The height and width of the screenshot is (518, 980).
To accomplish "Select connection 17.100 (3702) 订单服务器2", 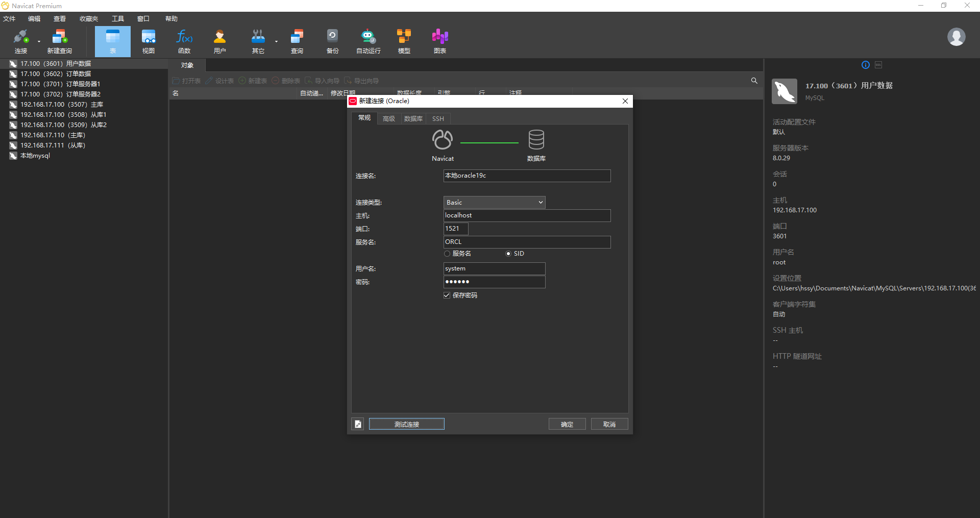I will pyautogui.click(x=84, y=94).
